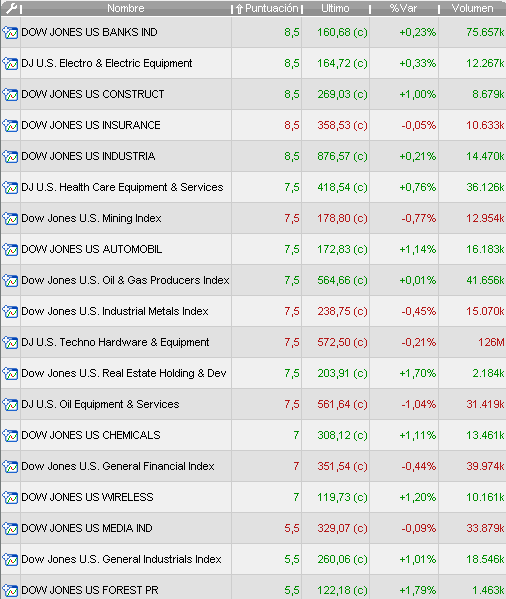Sort by the Nombre column header
The height and width of the screenshot is (599, 506).
126,8
